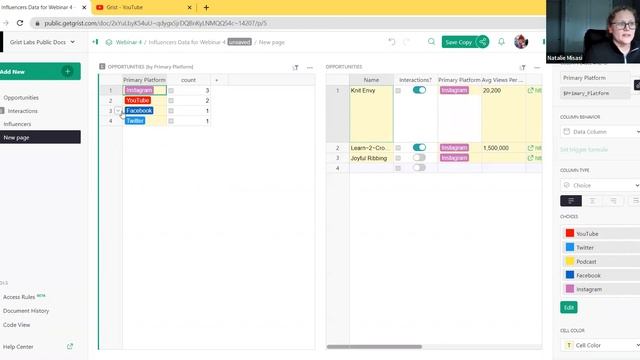This screenshot has height=360, width=640.
Task: Select center text alignment button
Action: point(592,200)
